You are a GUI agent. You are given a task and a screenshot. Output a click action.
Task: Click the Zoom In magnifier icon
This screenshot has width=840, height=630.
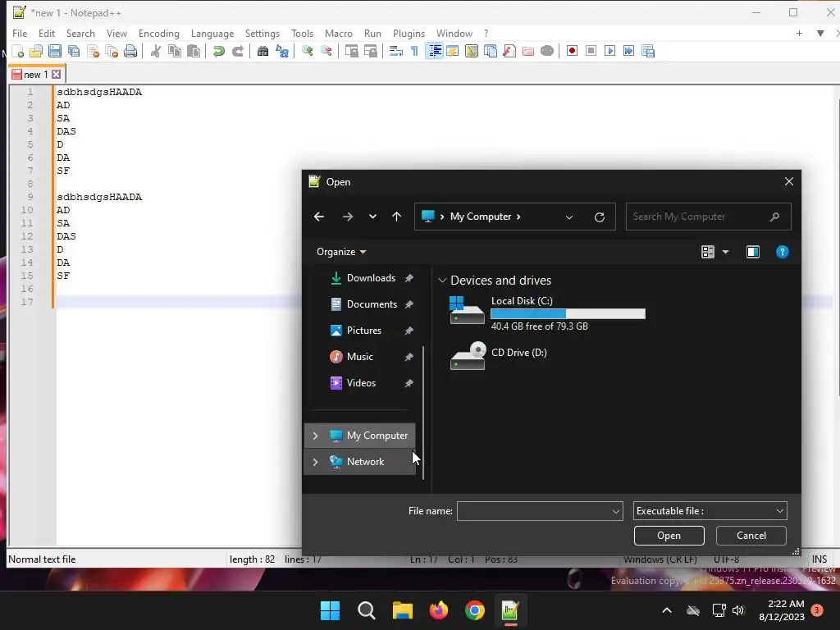click(307, 52)
